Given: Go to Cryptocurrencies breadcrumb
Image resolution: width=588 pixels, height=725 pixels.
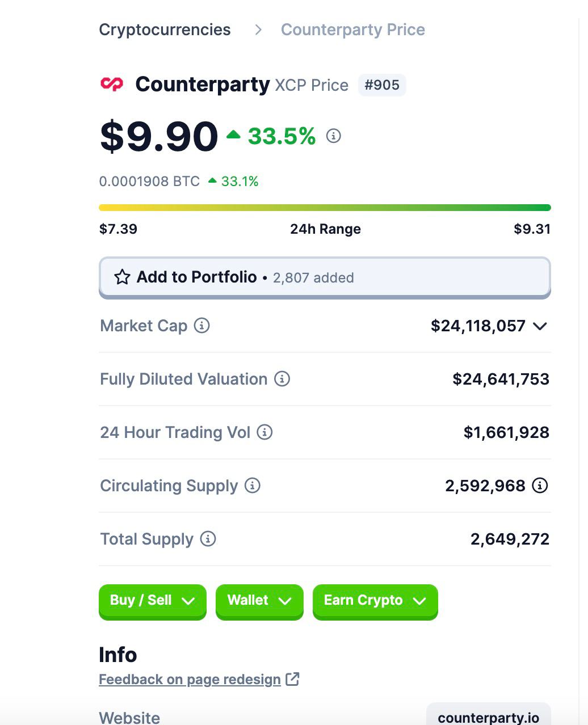Looking at the screenshot, I should (165, 29).
